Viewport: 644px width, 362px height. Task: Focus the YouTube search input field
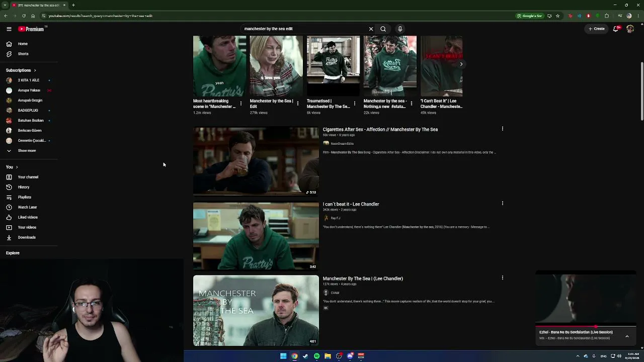coord(304,29)
